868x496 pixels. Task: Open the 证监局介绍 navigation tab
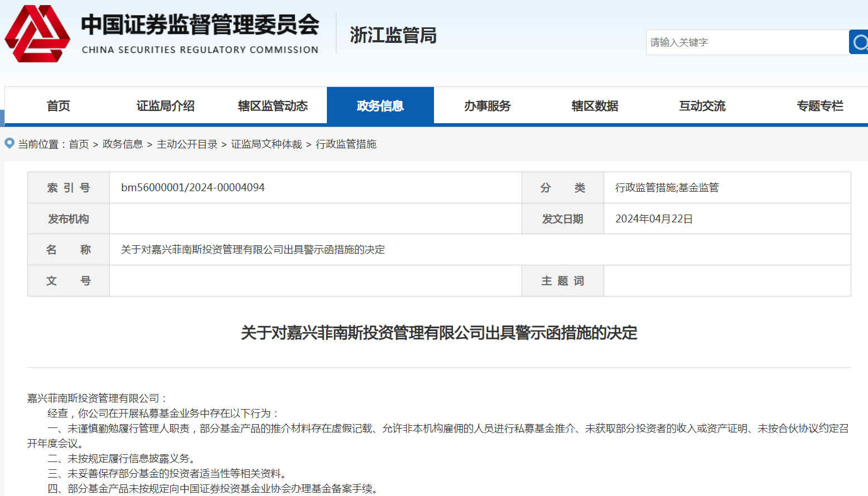coord(165,106)
